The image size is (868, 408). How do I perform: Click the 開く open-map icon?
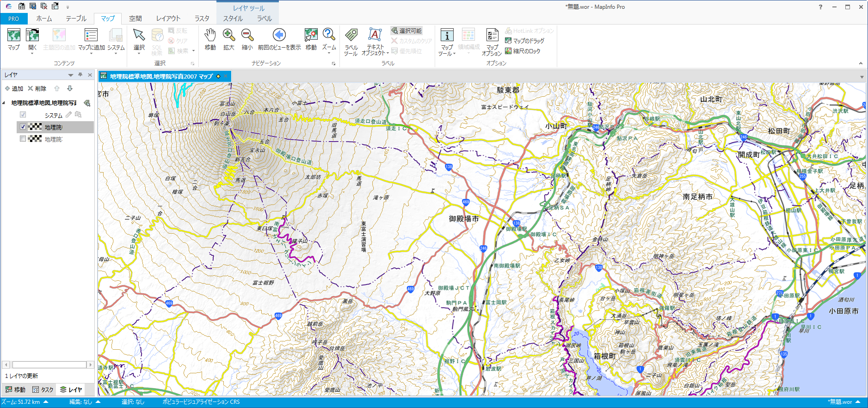[32, 35]
